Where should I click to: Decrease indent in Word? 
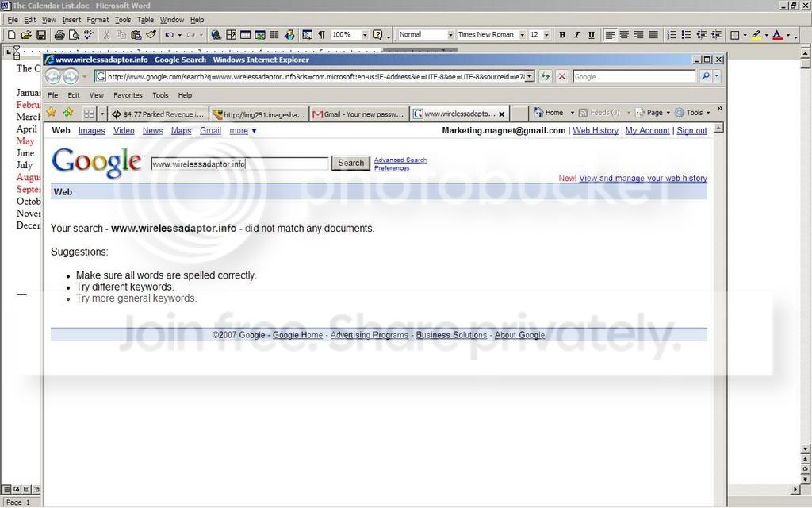click(x=701, y=35)
